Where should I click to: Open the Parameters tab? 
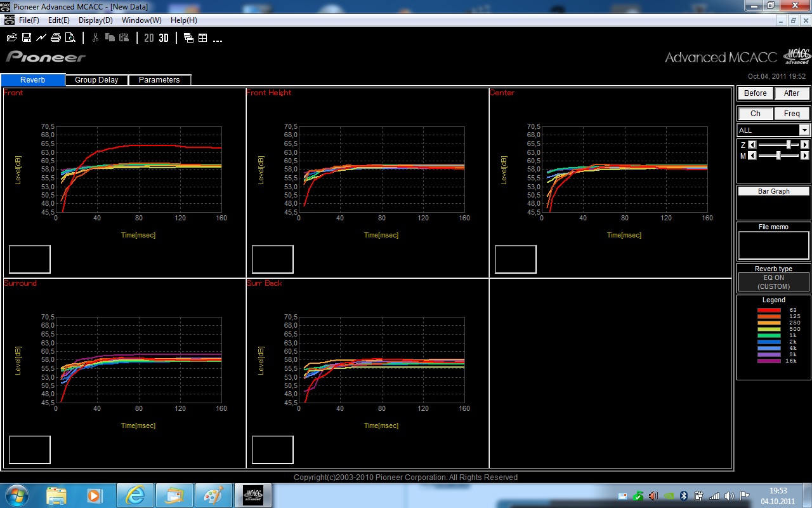159,80
